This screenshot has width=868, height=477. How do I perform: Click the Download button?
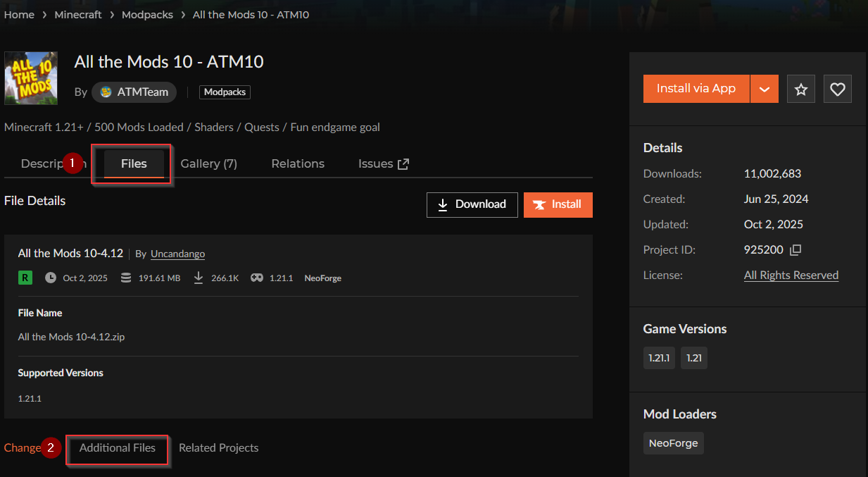pyautogui.click(x=472, y=204)
